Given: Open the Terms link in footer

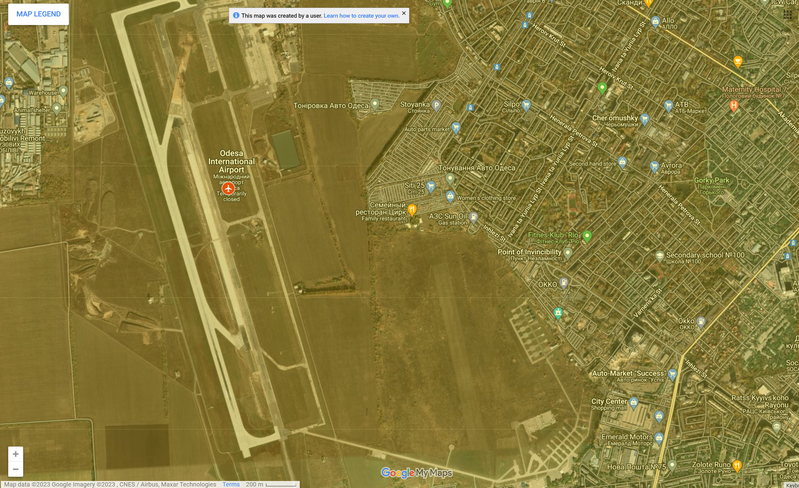Looking at the screenshot, I should pos(231,484).
